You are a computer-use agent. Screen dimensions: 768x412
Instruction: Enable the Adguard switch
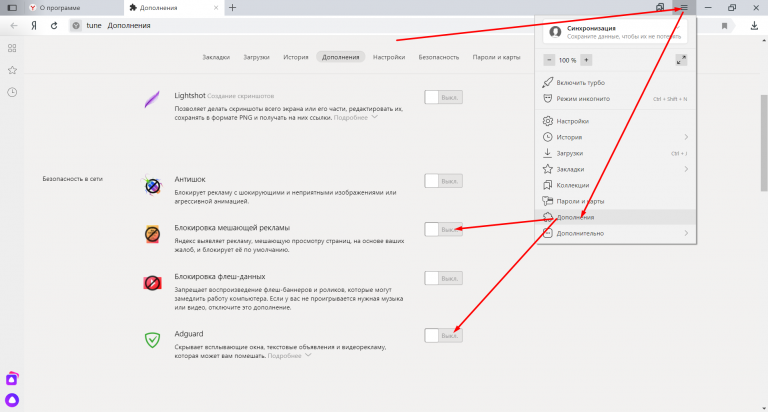point(443,336)
